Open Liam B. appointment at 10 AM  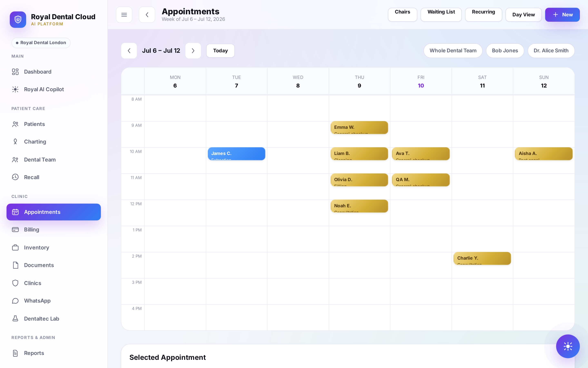tap(359, 154)
